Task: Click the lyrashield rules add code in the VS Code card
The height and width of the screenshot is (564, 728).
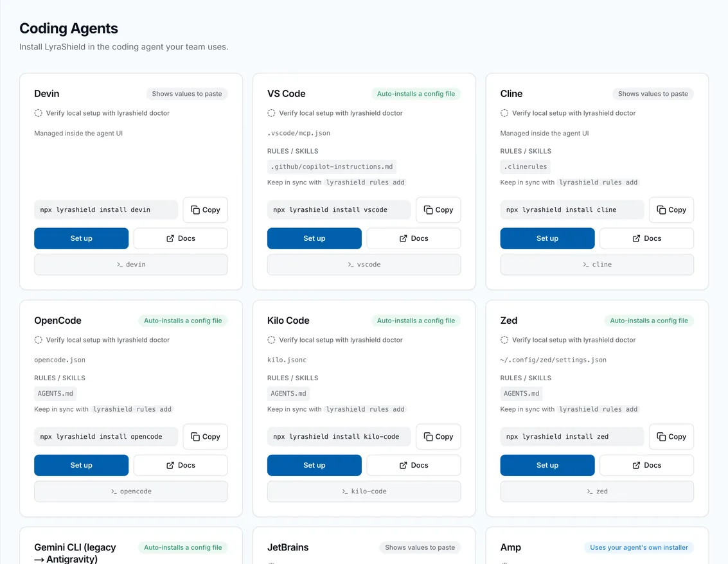Action: click(366, 183)
